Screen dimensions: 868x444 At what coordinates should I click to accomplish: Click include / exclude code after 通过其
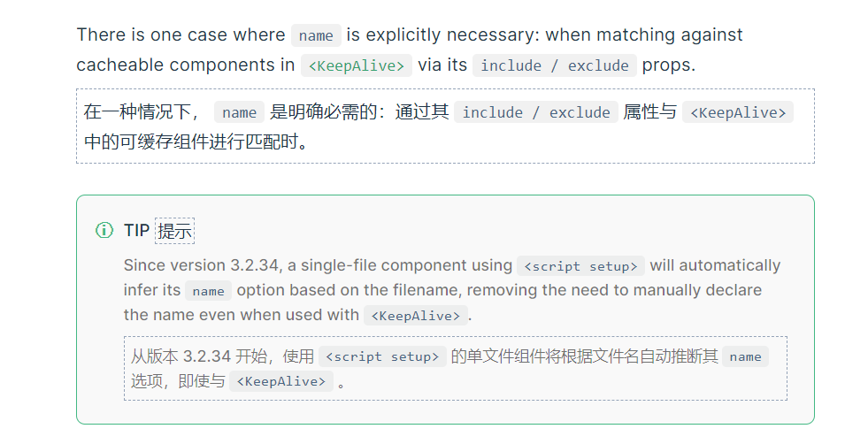click(x=535, y=112)
